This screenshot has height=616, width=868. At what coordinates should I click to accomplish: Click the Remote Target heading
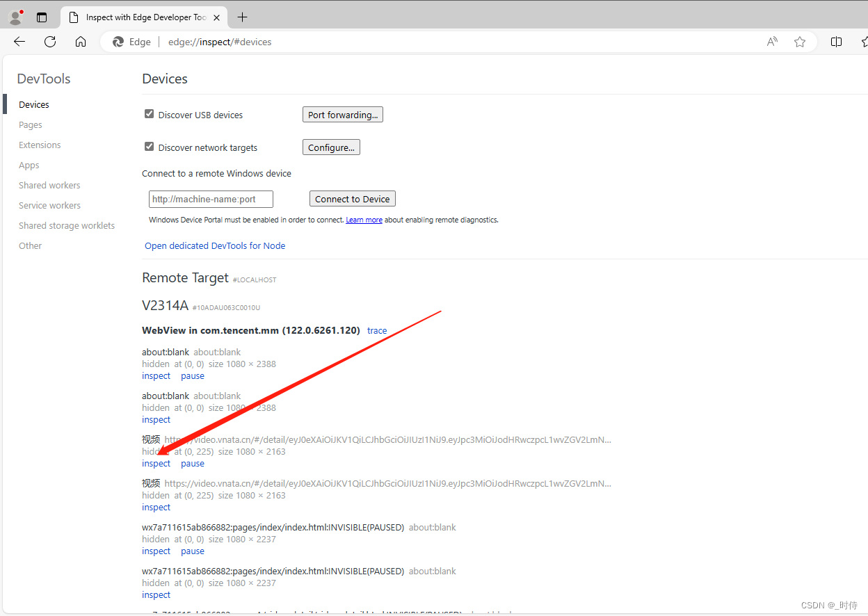[x=185, y=277]
